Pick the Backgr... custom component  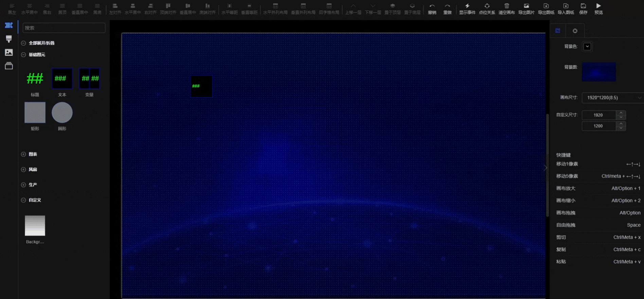[x=35, y=226]
